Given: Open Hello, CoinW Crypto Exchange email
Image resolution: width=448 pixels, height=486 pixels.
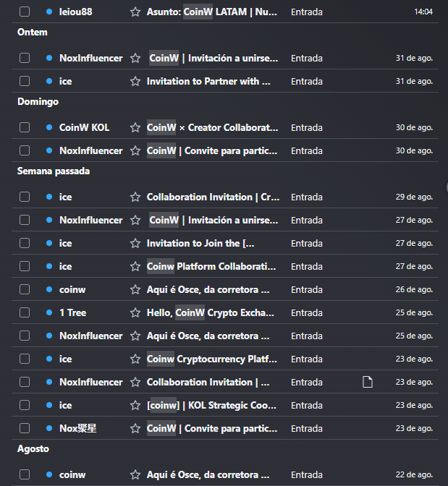Looking at the screenshot, I should pyautogui.click(x=211, y=312).
